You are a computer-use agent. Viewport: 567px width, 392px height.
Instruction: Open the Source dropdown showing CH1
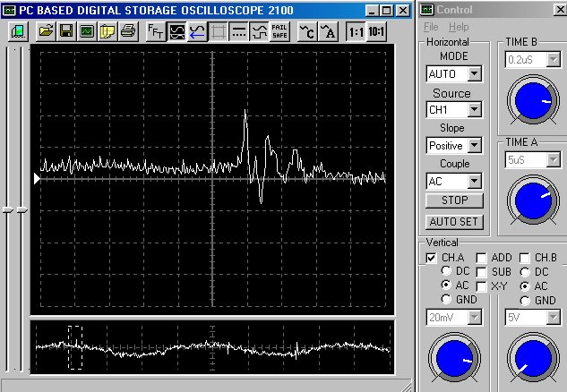(x=474, y=110)
